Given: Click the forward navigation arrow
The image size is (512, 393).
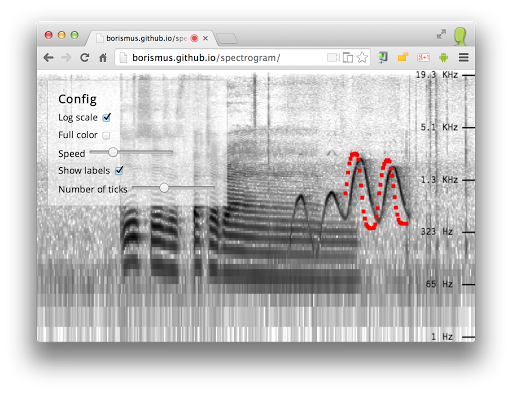Looking at the screenshot, I should [x=66, y=58].
